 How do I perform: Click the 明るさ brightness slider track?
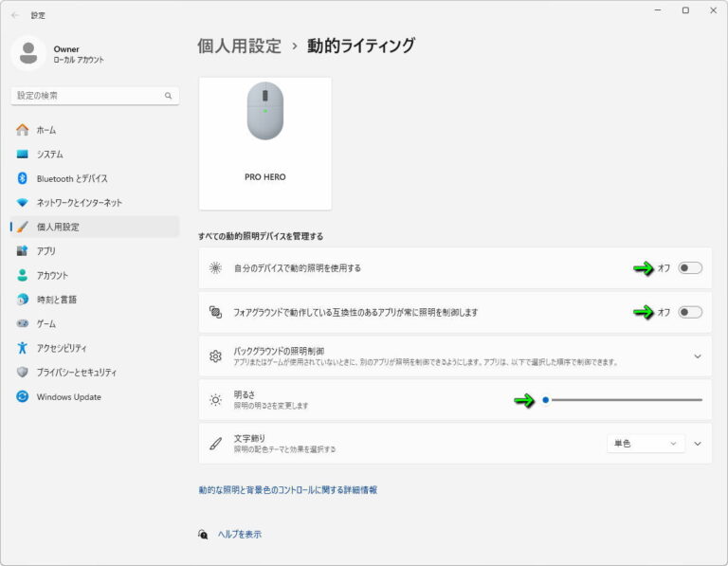pos(626,400)
